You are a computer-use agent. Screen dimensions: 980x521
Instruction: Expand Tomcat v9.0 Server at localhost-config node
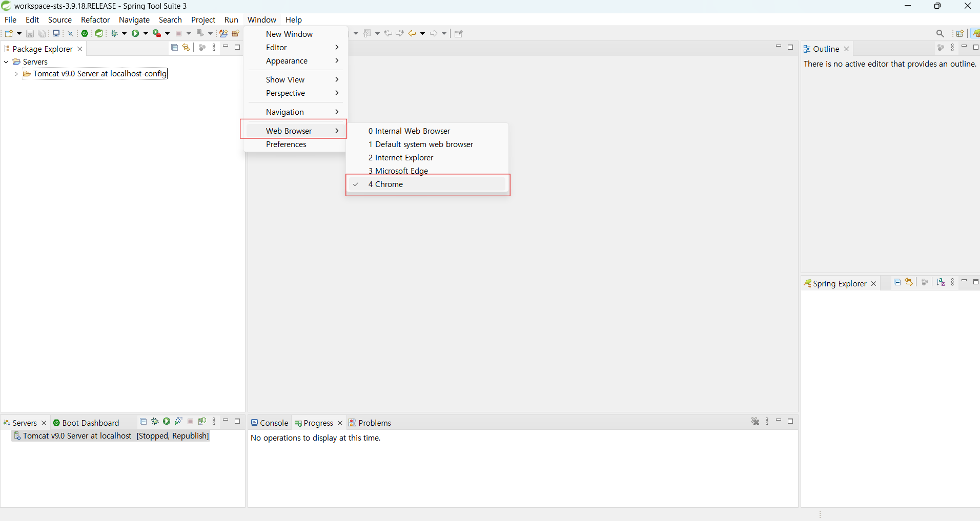click(x=16, y=74)
